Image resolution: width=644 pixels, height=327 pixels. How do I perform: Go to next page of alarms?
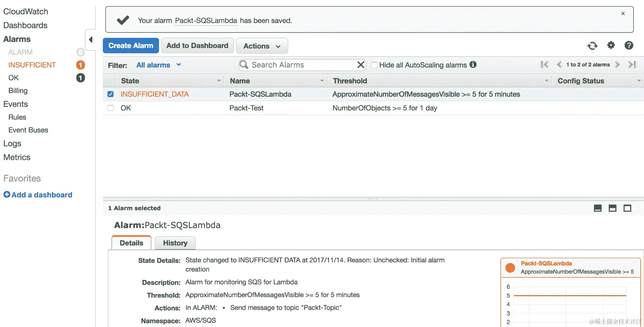point(617,64)
